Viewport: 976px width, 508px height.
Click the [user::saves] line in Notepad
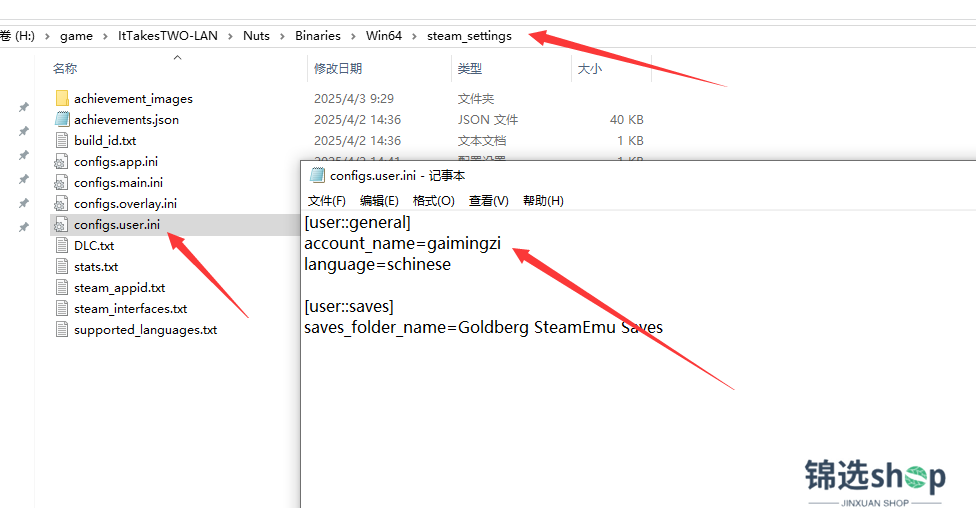point(349,307)
